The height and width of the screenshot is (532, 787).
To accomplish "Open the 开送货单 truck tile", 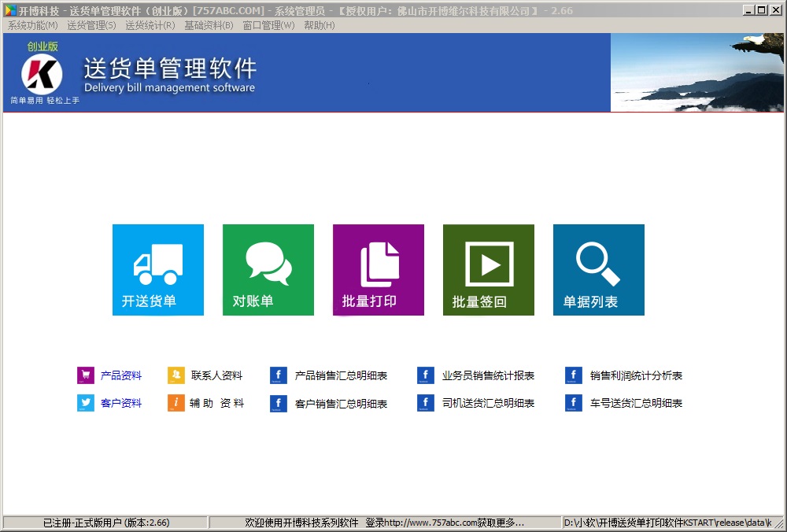I will coord(158,270).
